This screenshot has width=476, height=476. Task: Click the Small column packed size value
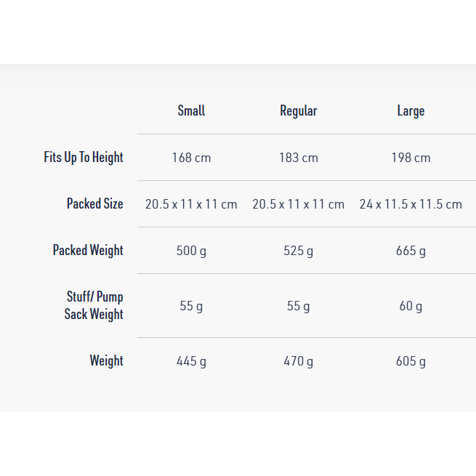191,204
